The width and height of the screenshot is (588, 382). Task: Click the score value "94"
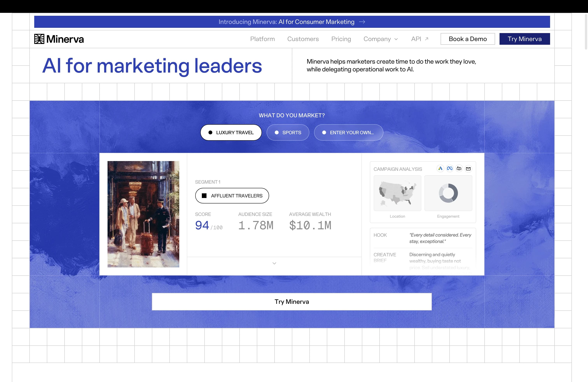pos(202,225)
